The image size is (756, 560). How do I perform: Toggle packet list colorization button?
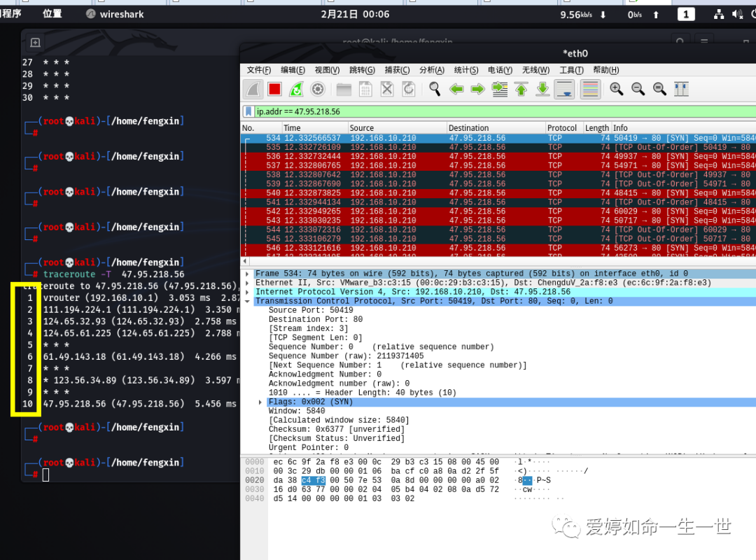[x=590, y=89]
